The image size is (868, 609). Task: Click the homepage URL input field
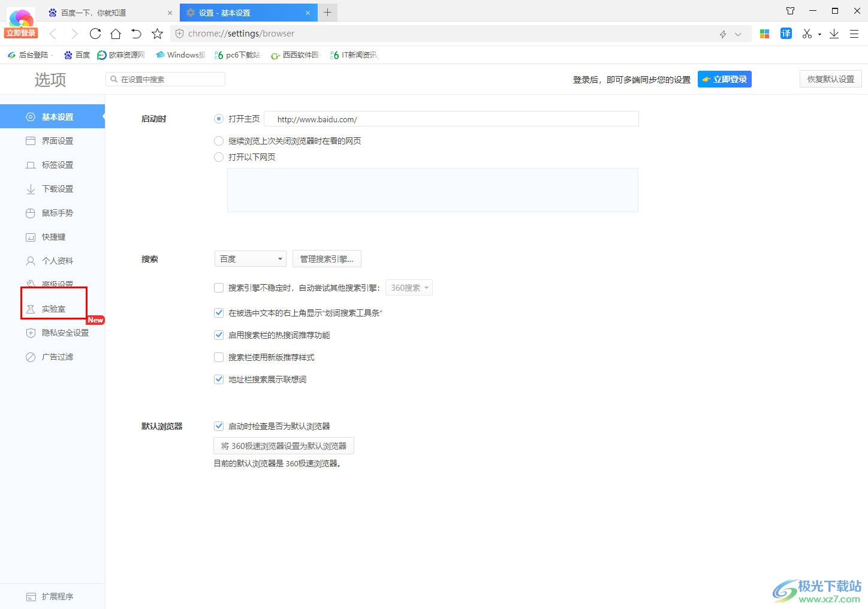click(451, 119)
